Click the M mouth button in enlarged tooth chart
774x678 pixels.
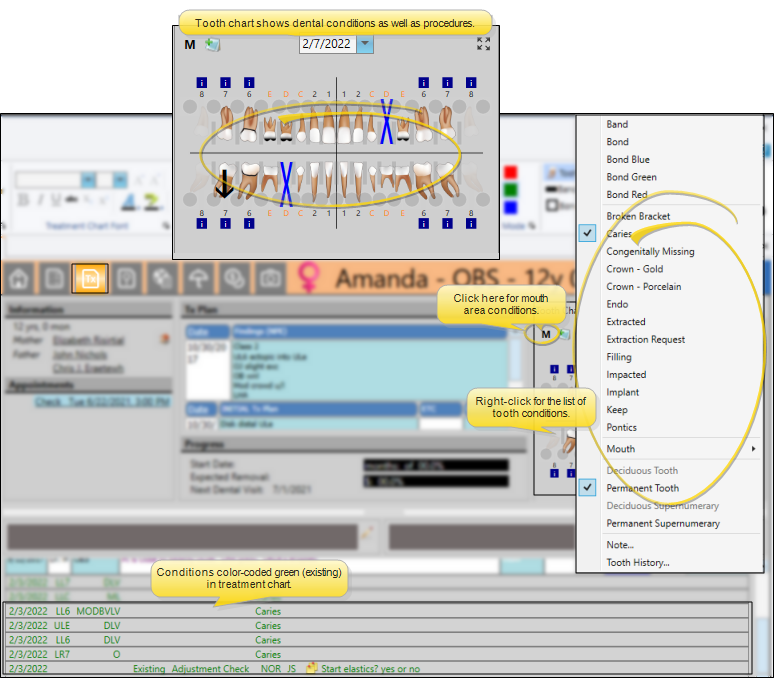click(x=190, y=45)
